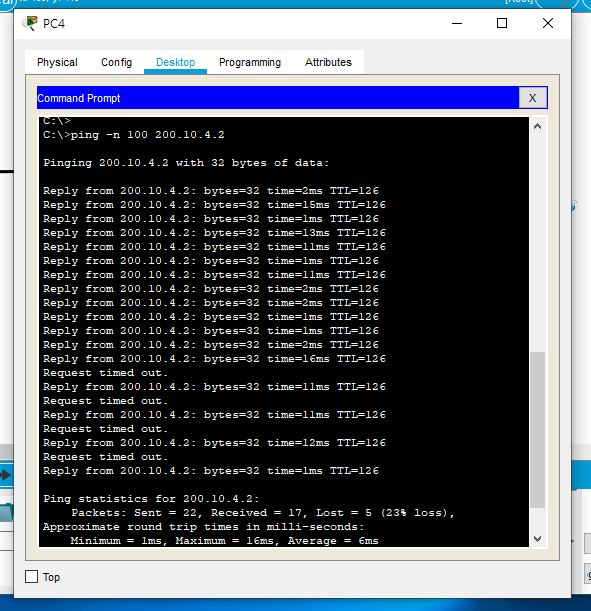Click the first Request timed out line

pyautogui.click(x=105, y=373)
